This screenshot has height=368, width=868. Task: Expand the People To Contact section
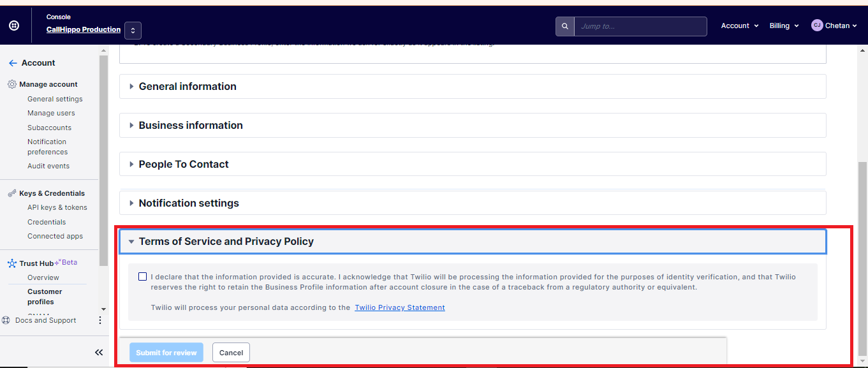tap(473, 165)
